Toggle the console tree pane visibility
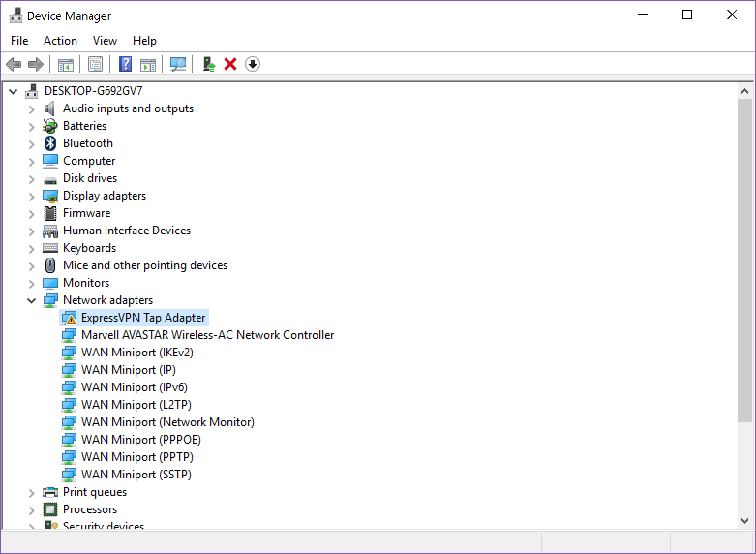 tap(66, 63)
